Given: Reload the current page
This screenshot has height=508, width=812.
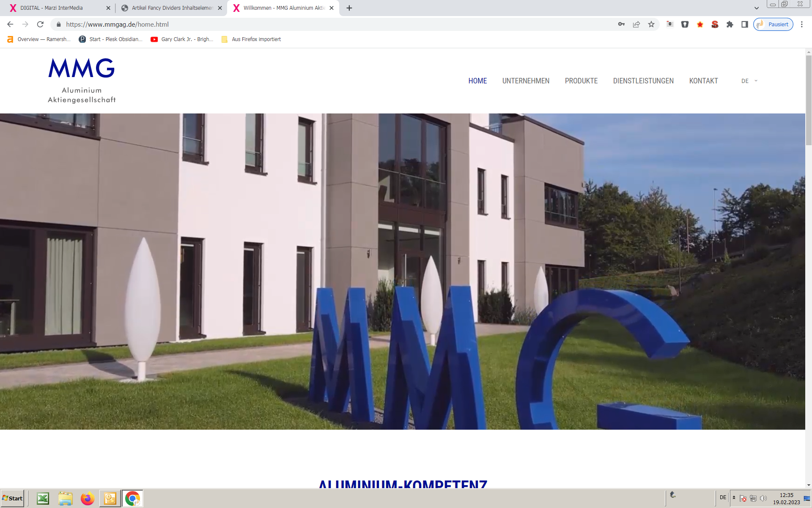Looking at the screenshot, I should [40, 25].
